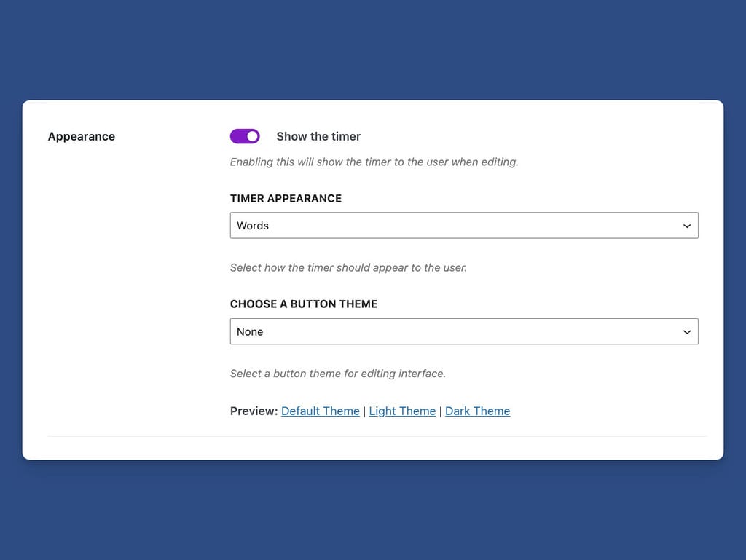Viewport: 746px width, 560px height.
Task: Click the 'Select a button theme' help text
Action: (x=337, y=374)
